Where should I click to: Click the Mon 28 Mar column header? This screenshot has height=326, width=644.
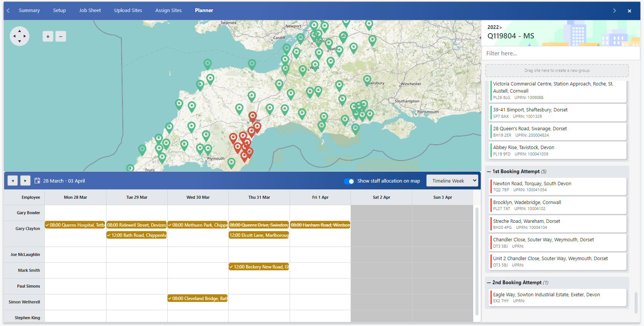76,198
